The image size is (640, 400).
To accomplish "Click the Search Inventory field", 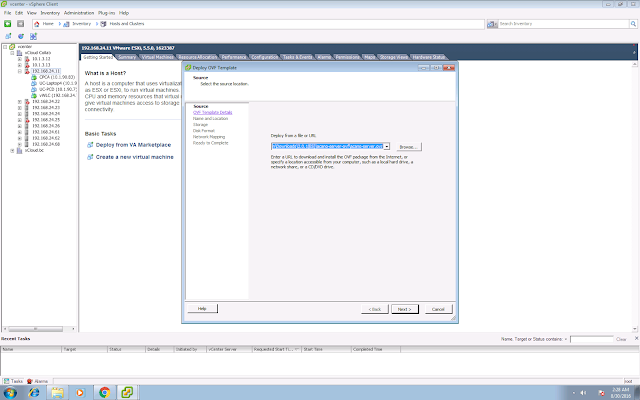I will point(564,24).
